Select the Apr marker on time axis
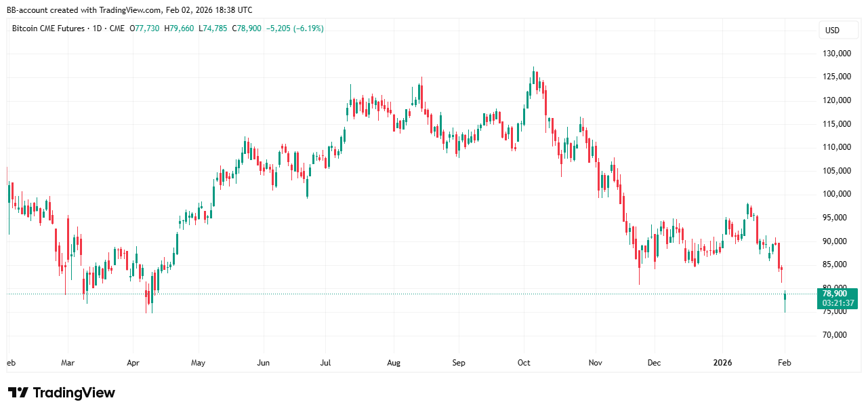 (x=133, y=363)
